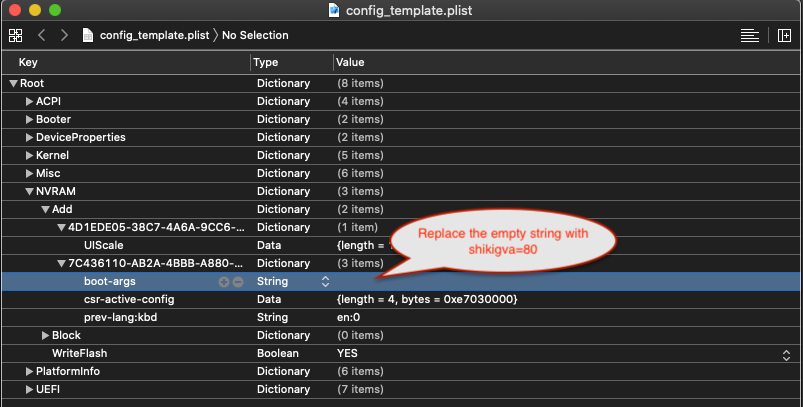Click the document icon in title bar
This screenshot has width=803, height=407.
point(334,10)
